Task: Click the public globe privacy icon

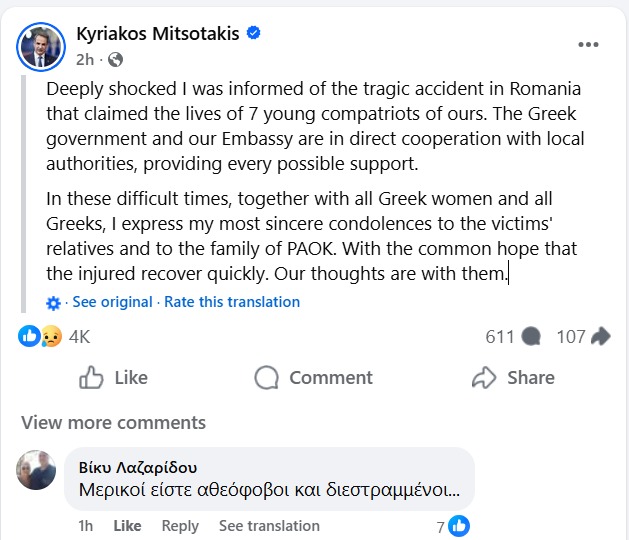Action: (115, 60)
